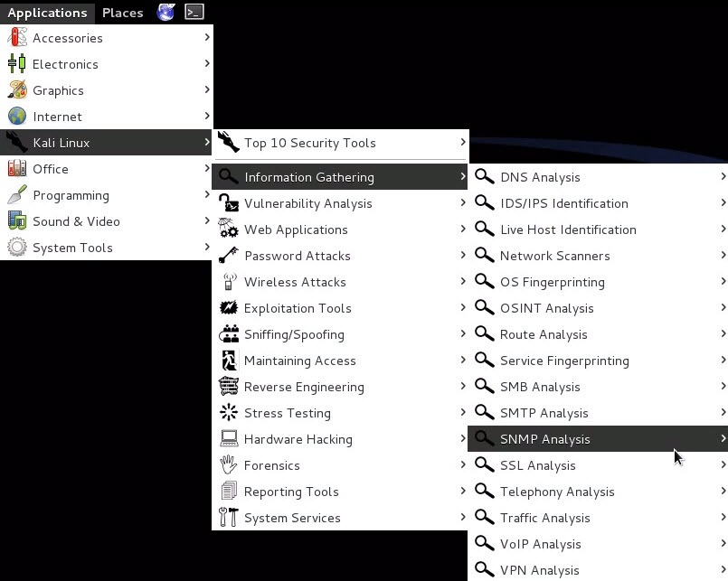
Task: Click the Graphics paint palette icon
Action: pos(17,89)
